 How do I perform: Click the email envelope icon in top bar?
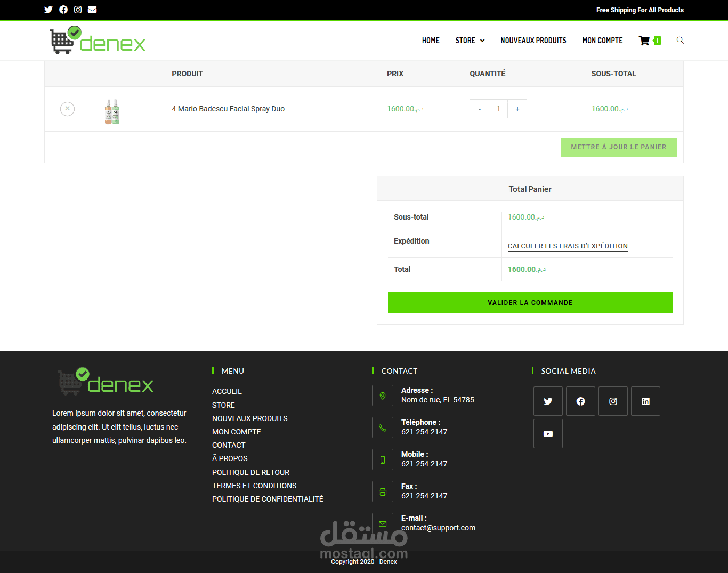92,10
